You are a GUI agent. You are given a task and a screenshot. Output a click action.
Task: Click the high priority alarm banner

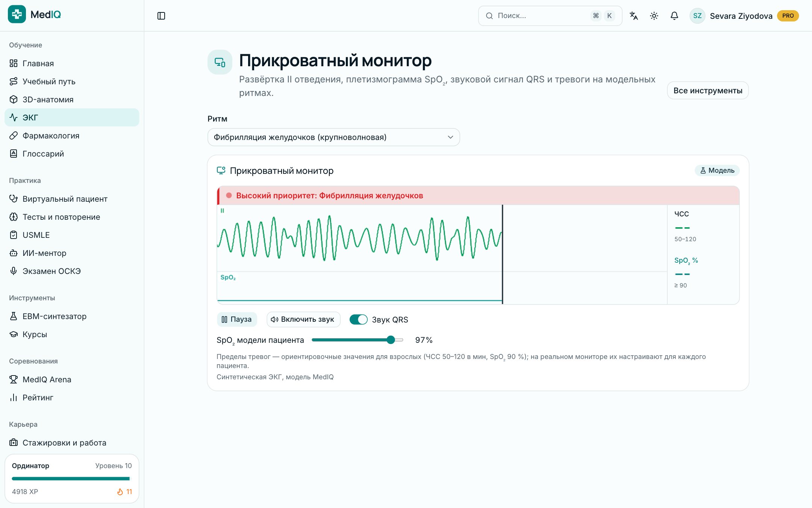pyautogui.click(x=478, y=196)
